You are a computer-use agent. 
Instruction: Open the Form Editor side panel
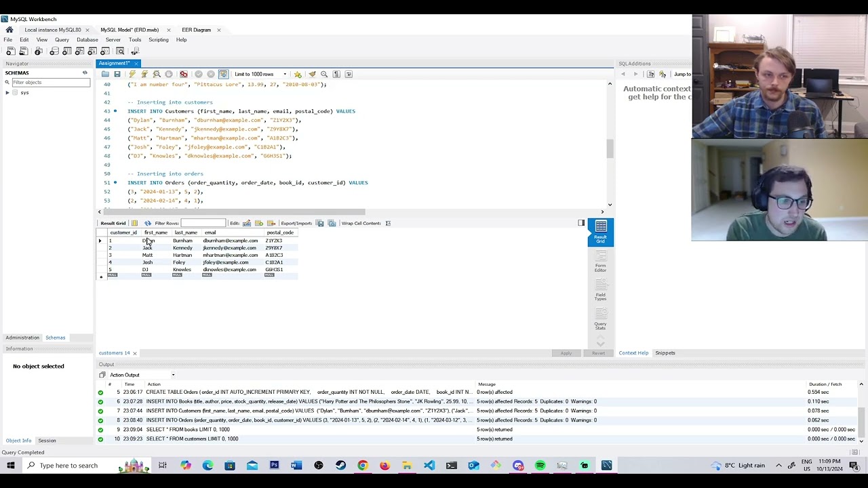click(x=601, y=261)
